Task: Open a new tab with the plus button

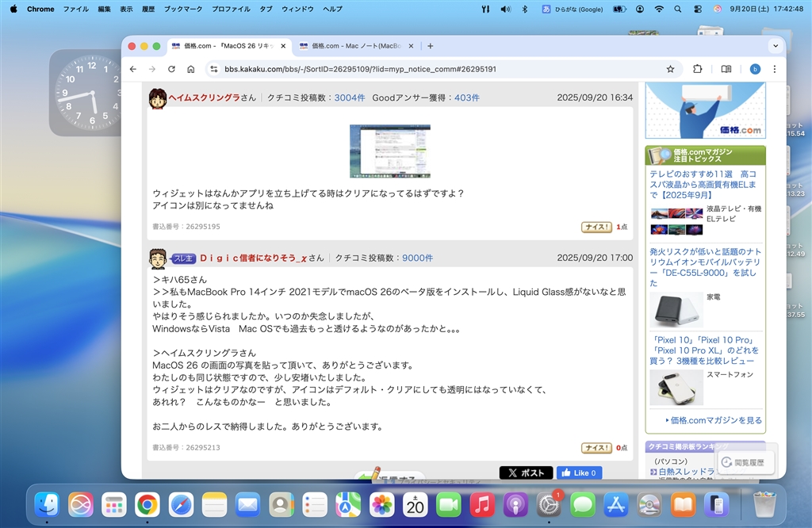Action: [430, 46]
